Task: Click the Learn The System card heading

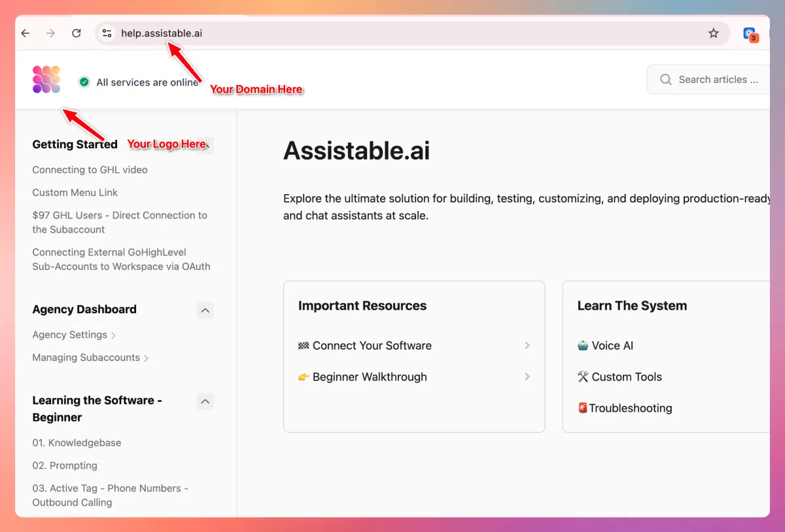Action: (632, 306)
